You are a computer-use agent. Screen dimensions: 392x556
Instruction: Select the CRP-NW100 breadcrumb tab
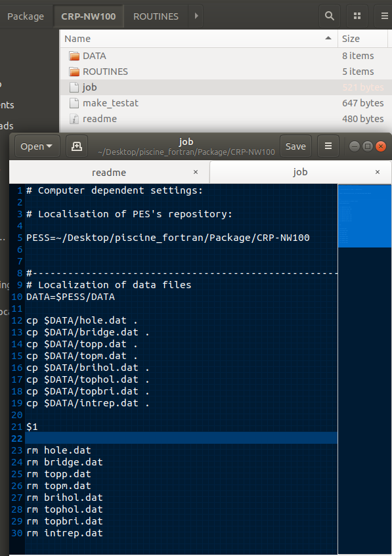click(88, 15)
